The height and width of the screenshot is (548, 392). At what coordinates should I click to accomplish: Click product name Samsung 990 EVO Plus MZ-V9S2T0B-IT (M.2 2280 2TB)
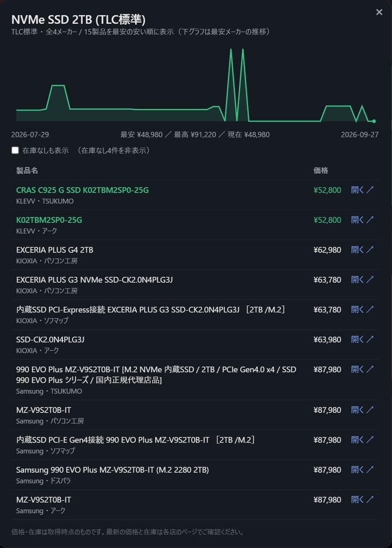(112, 470)
